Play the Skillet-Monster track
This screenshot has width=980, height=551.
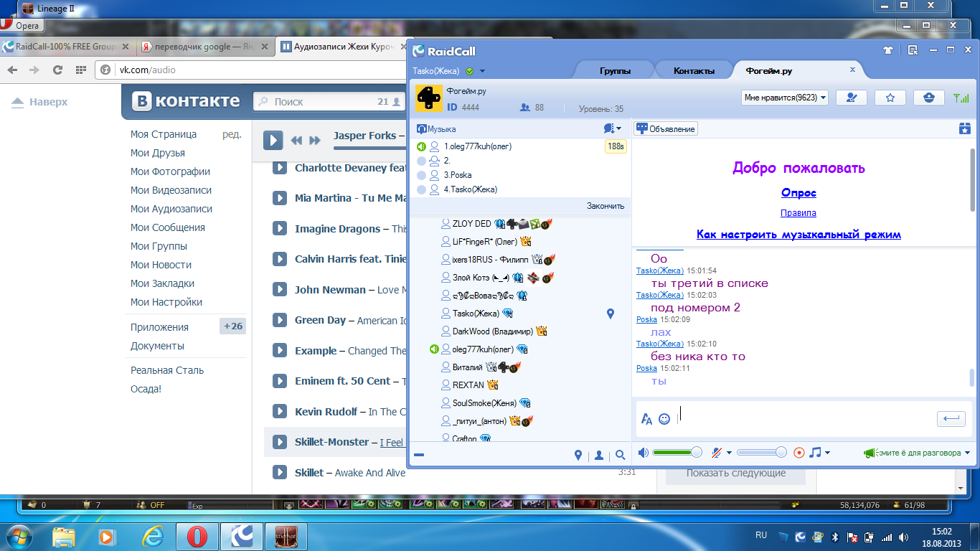[x=280, y=442]
